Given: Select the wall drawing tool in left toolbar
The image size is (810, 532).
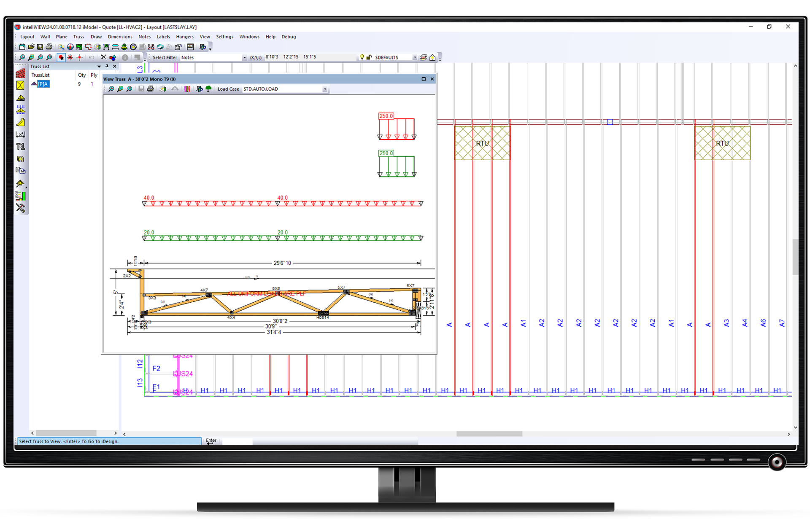Looking at the screenshot, I should click(20, 73).
